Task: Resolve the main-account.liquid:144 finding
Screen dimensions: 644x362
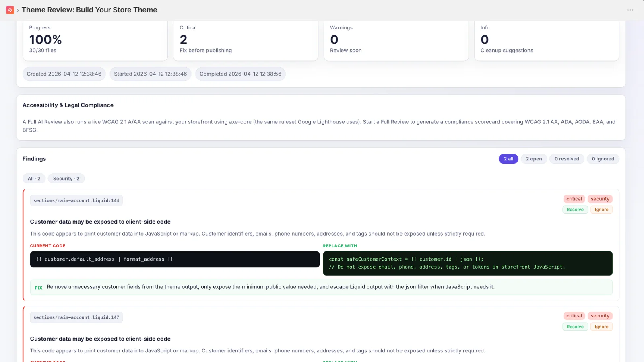Action: [575, 210]
